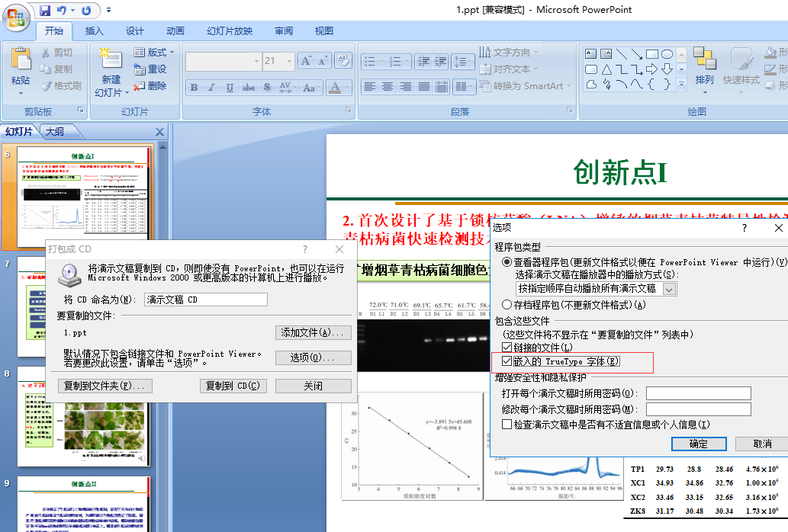This screenshot has width=788, height=532.
Task: Toggle bold formatting
Action: pos(193,88)
